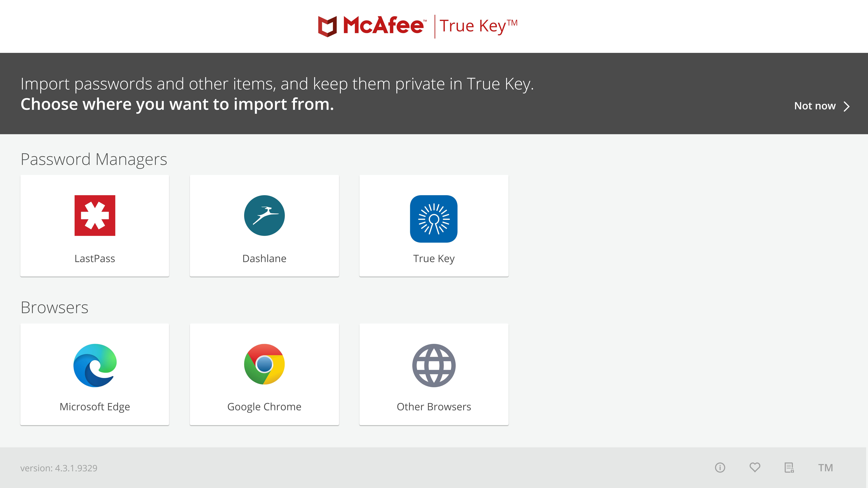Select Dashlane as import source

[x=264, y=225]
